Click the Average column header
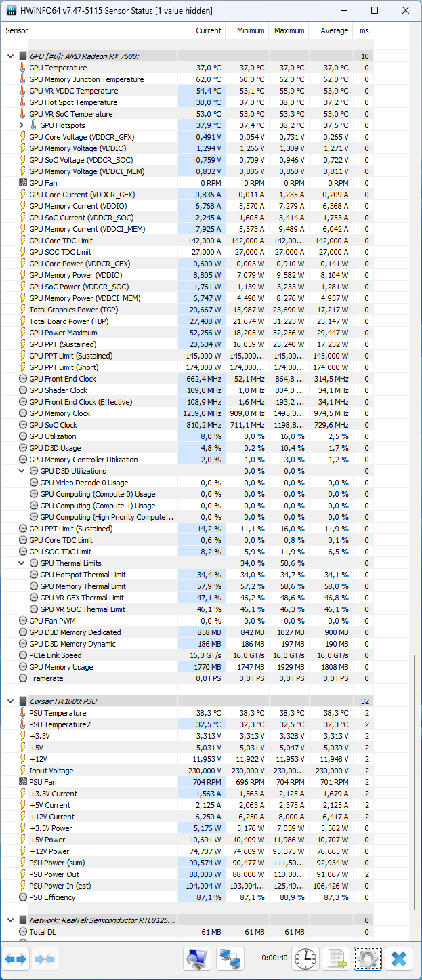Image resolution: width=422 pixels, height=980 pixels. [x=331, y=30]
